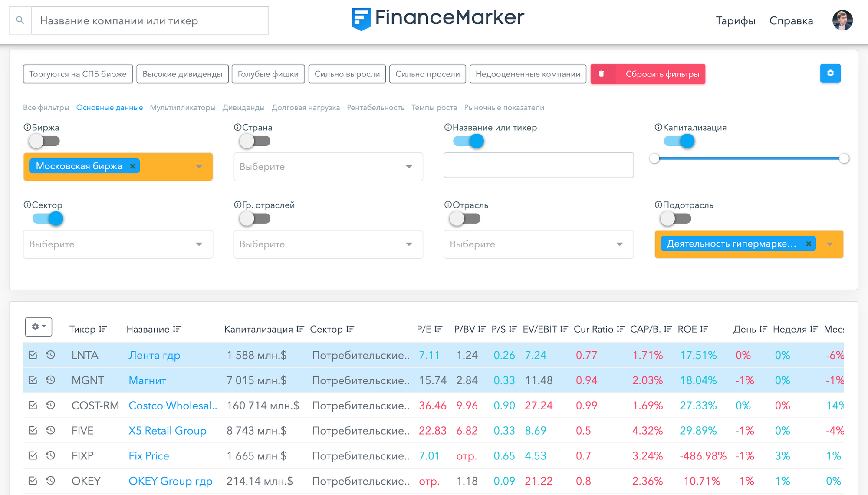The image size is (868, 495).
Task: Open table columns gear dropdown
Action: coord(39,327)
